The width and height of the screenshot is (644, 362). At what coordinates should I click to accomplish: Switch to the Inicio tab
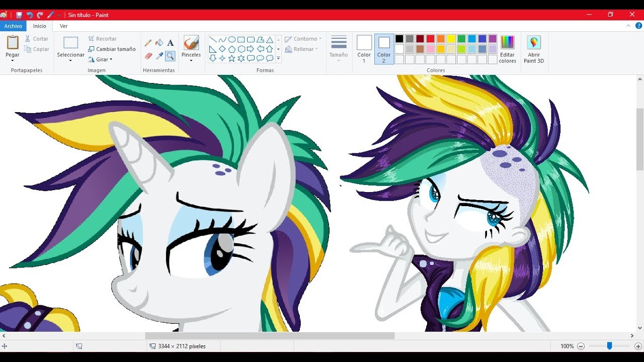pyautogui.click(x=40, y=26)
